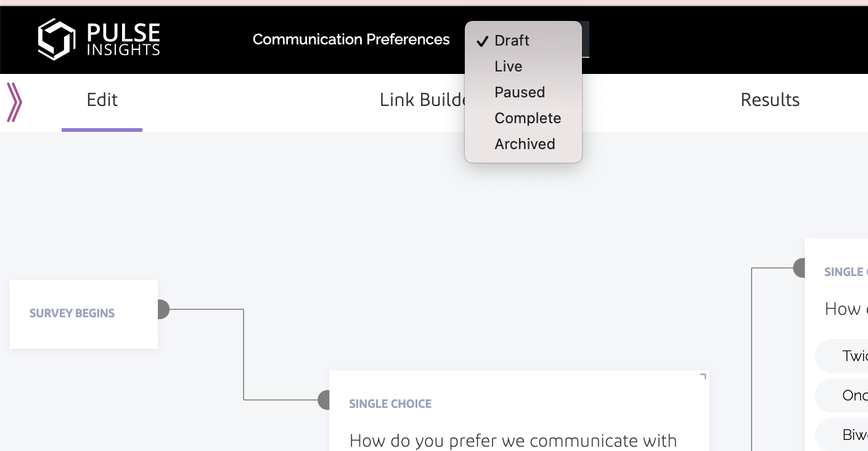The width and height of the screenshot is (868, 451).
Task: Switch to the Edit tab
Action: (x=102, y=100)
